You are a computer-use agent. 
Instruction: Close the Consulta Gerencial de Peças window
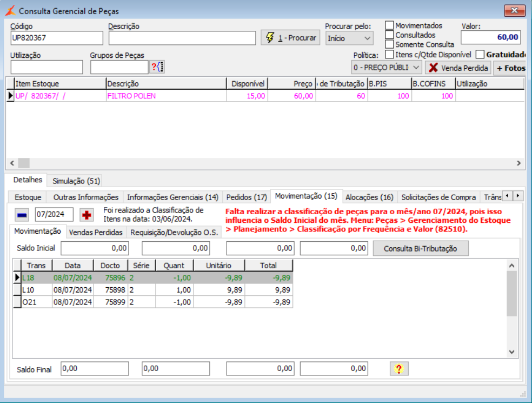click(514, 10)
